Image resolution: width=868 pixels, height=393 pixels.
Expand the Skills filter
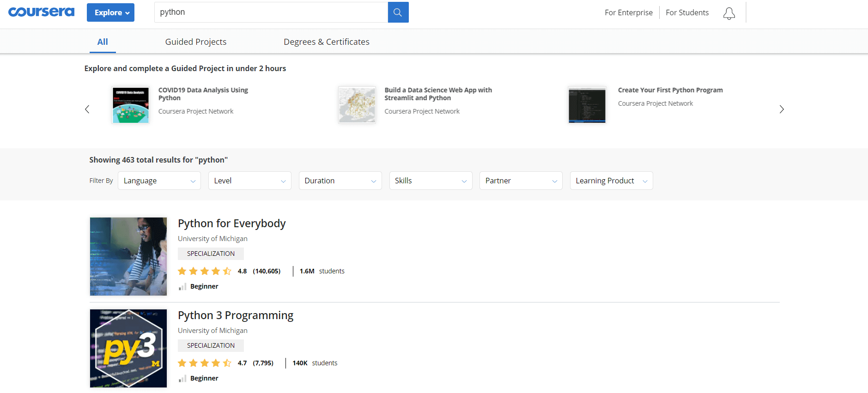click(x=431, y=181)
